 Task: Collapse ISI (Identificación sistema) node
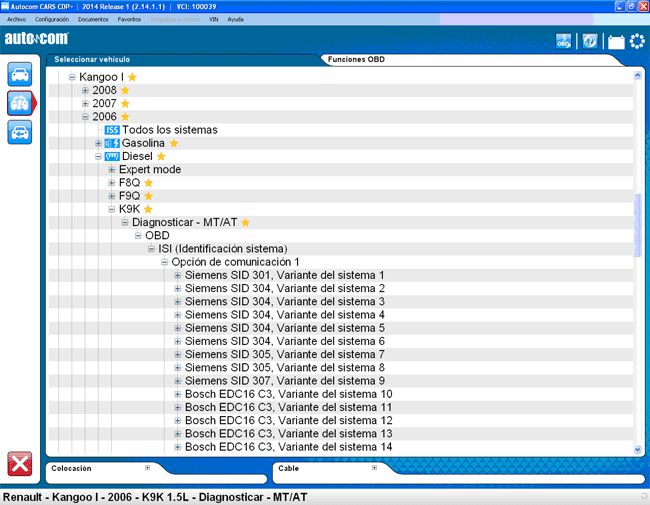coord(151,249)
